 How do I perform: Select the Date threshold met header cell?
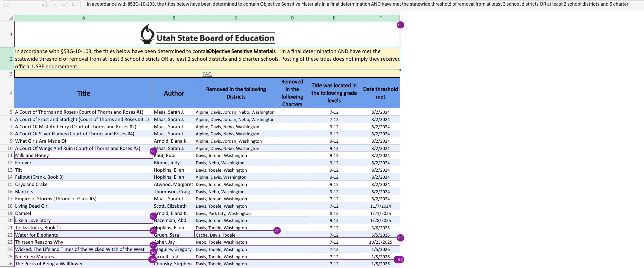pyautogui.click(x=380, y=93)
